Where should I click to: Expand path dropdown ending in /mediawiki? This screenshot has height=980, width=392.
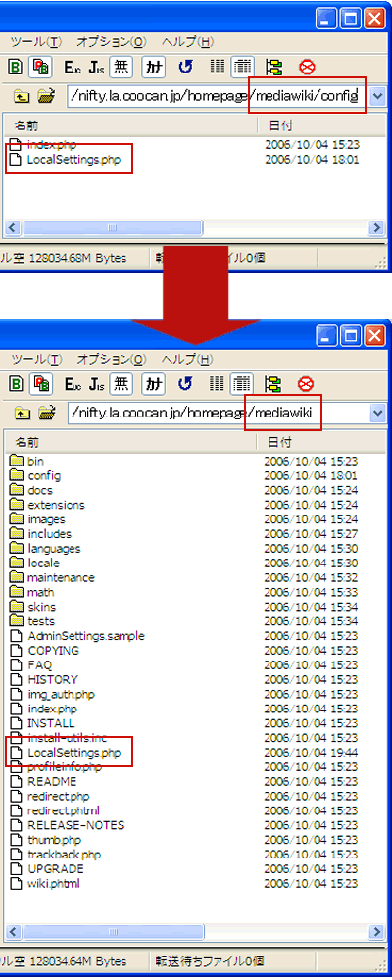(x=377, y=413)
